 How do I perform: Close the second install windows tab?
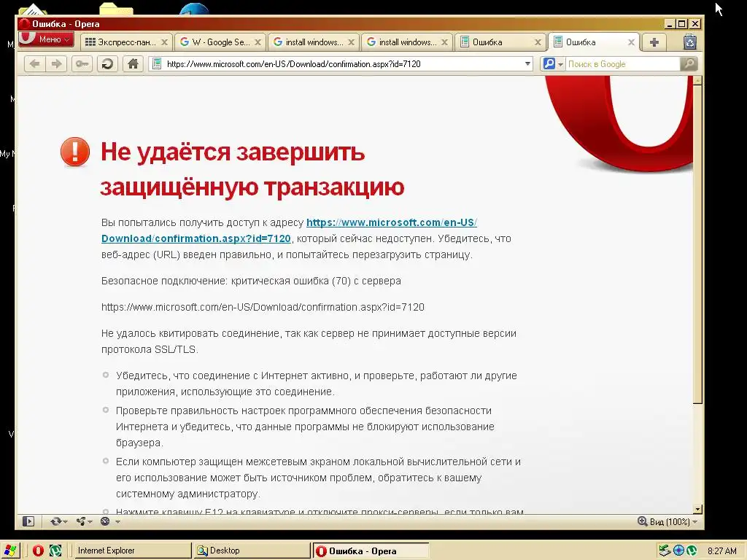[x=444, y=42]
